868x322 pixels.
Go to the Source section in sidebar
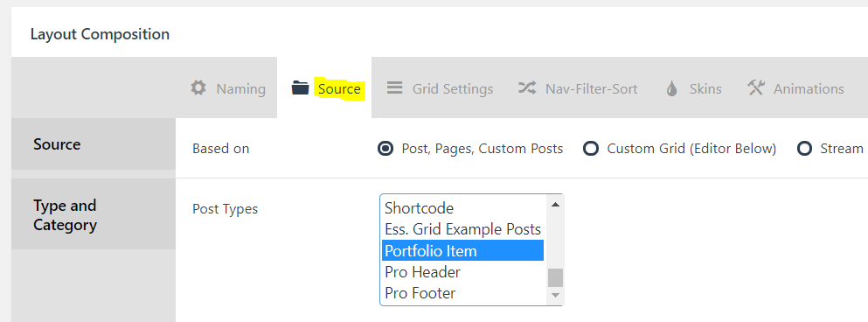[x=94, y=144]
